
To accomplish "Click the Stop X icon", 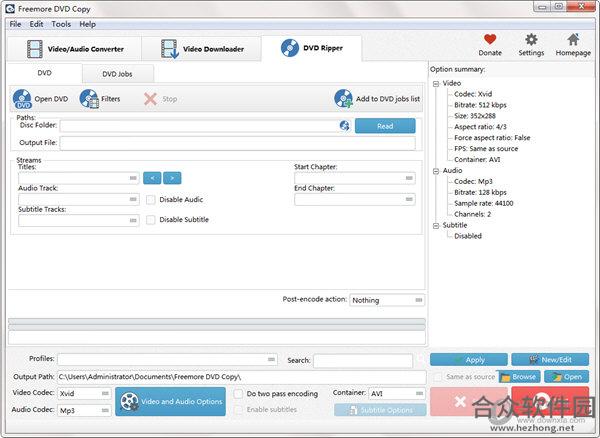I will pos(150,99).
